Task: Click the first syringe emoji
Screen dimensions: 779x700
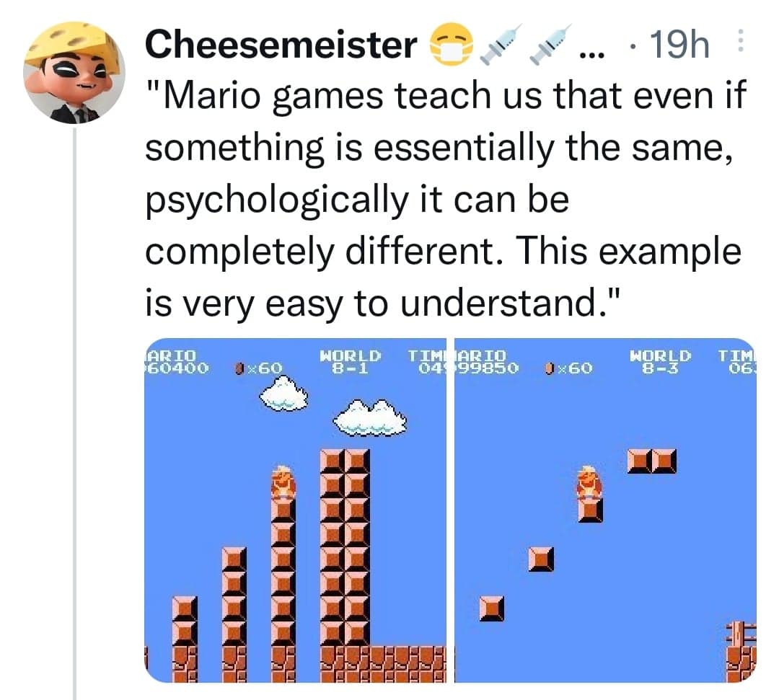Action: tap(501, 44)
